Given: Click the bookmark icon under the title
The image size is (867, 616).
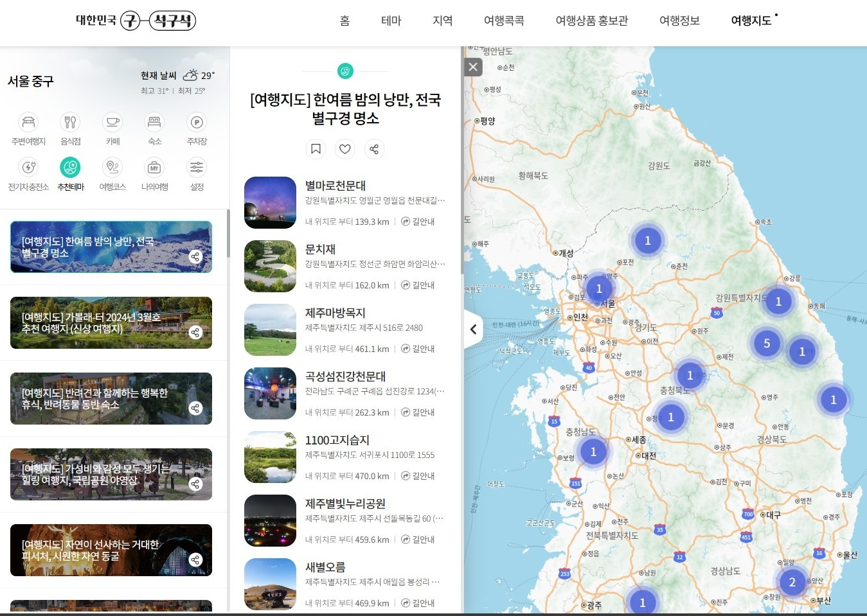Looking at the screenshot, I should point(316,149).
